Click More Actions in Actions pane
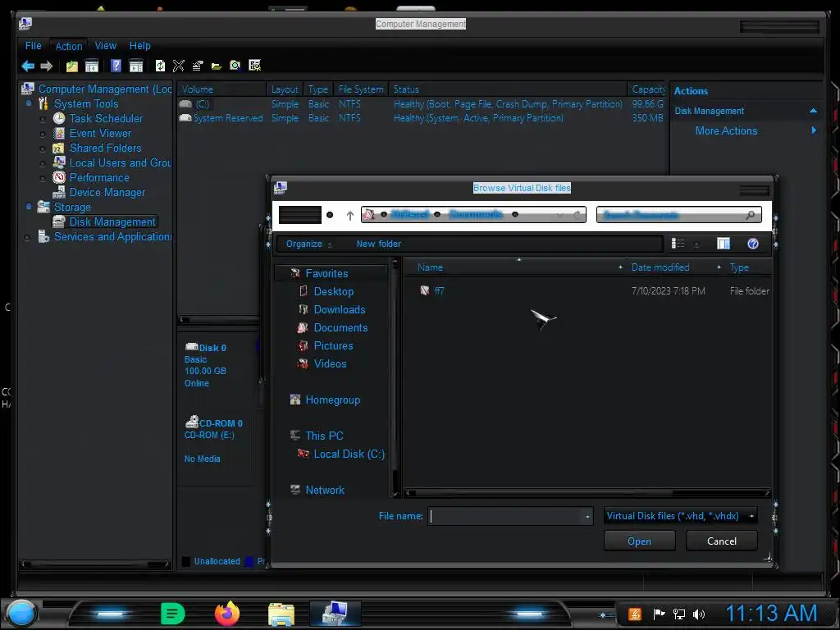 click(x=726, y=130)
